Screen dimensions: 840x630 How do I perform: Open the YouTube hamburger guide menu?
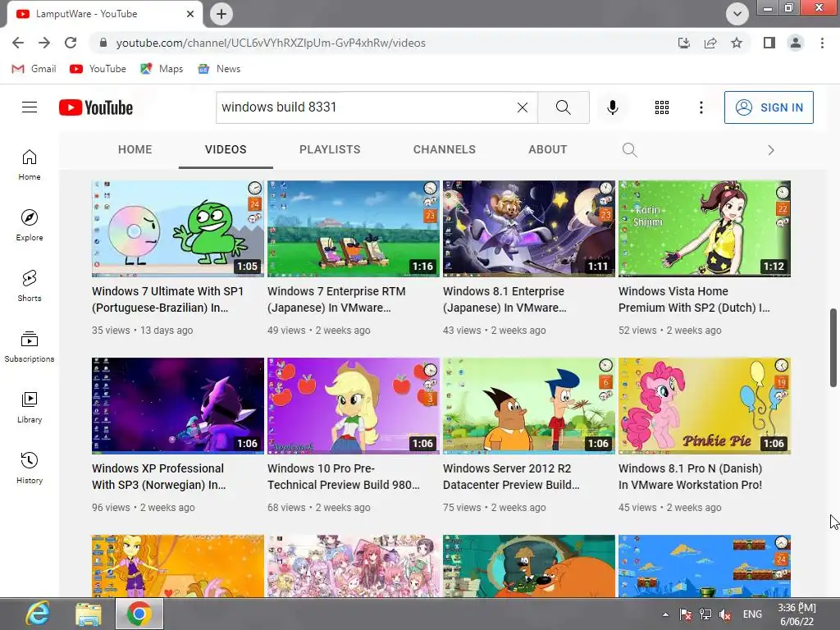click(30, 107)
